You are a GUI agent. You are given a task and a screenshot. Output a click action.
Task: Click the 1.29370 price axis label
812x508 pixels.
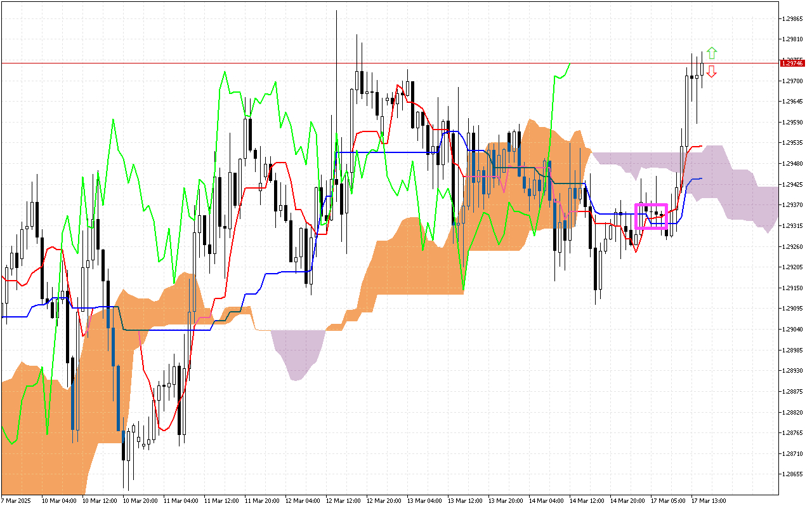(792, 205)
